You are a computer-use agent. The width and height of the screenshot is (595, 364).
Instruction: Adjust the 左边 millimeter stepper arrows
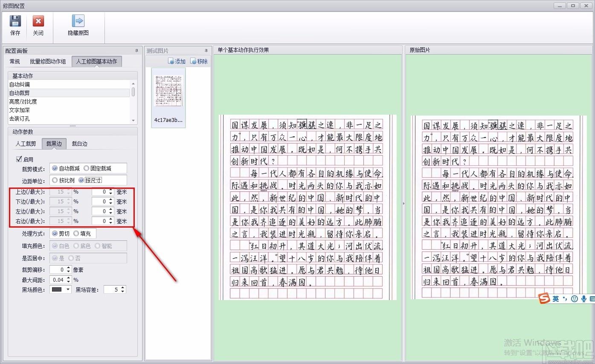coord(111,211)
